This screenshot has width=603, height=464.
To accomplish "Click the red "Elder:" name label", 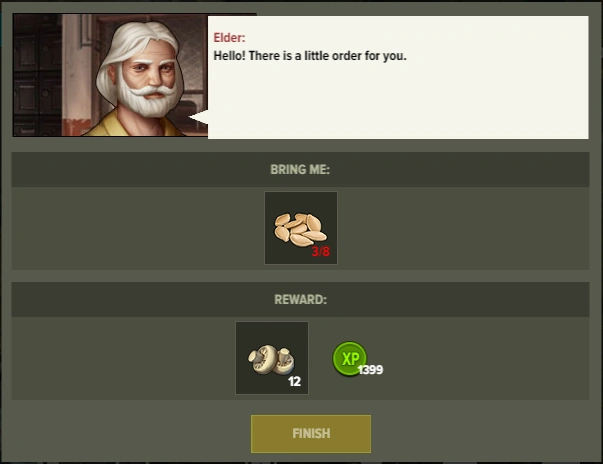I will (229, 38).
